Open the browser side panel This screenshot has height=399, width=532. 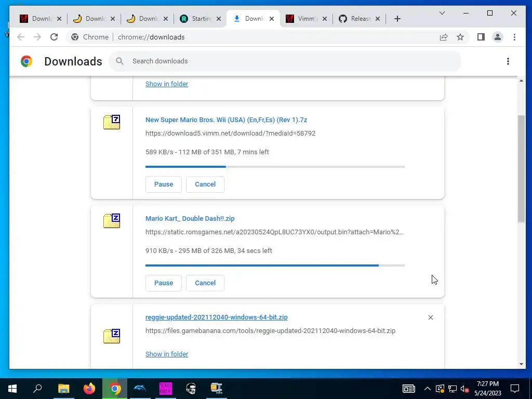(481, 37)
